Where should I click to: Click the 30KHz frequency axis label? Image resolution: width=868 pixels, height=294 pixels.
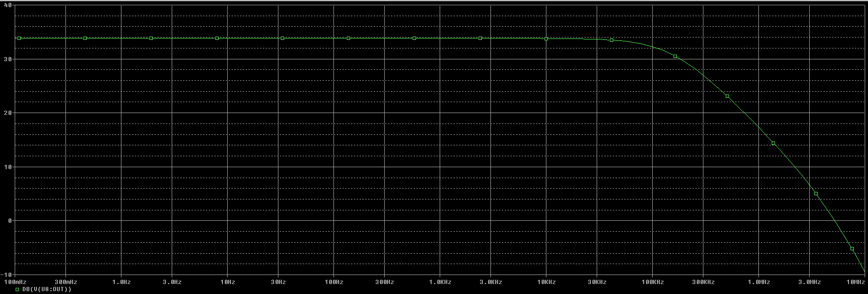coord(597,282)
